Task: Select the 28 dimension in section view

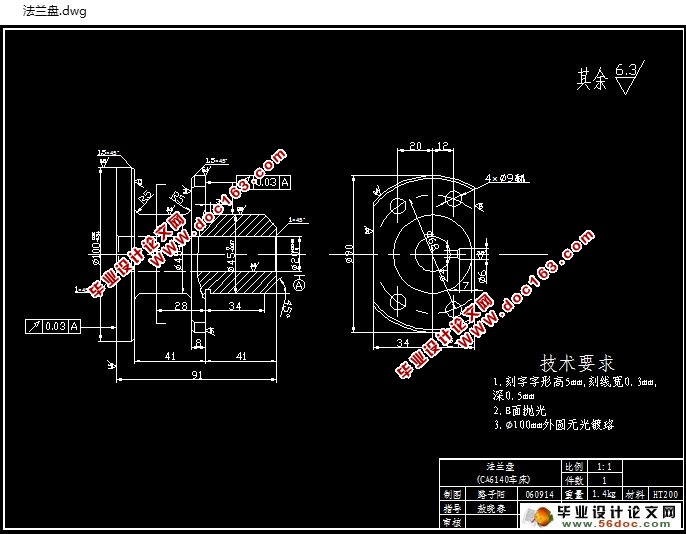Action: point(181,306)
